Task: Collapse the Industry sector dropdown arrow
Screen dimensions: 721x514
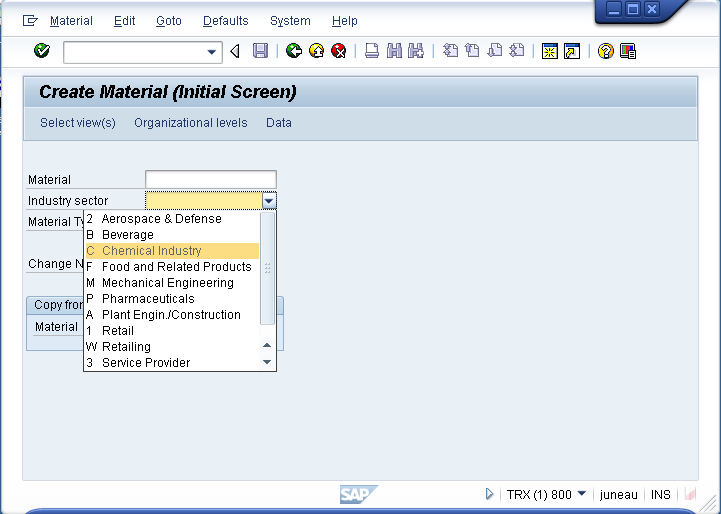Action: coord(268,201)
